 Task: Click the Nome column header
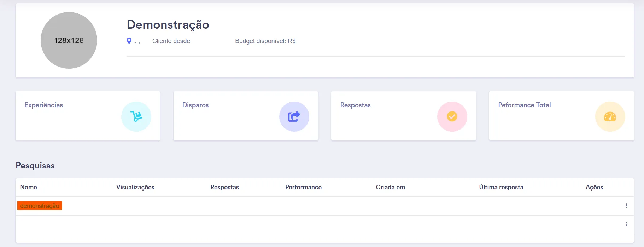pyautogui.click(x=29, y=187)
